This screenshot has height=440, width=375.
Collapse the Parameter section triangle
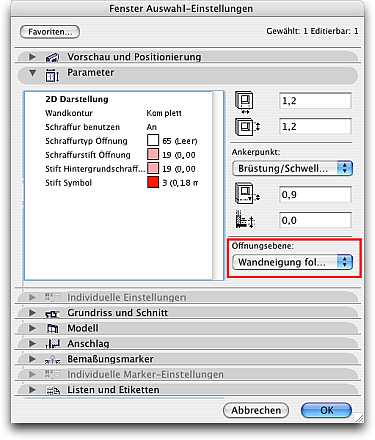pyautogui.click(x=32, y=73)
